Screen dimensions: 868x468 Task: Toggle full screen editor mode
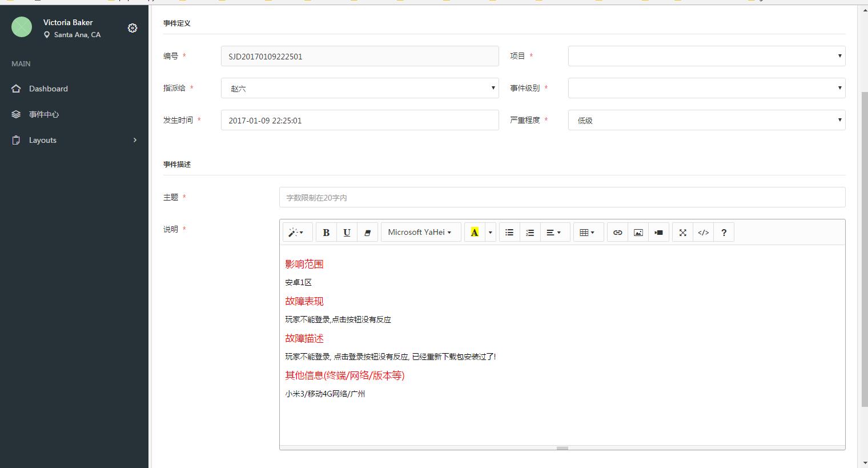tap(682, 232)
